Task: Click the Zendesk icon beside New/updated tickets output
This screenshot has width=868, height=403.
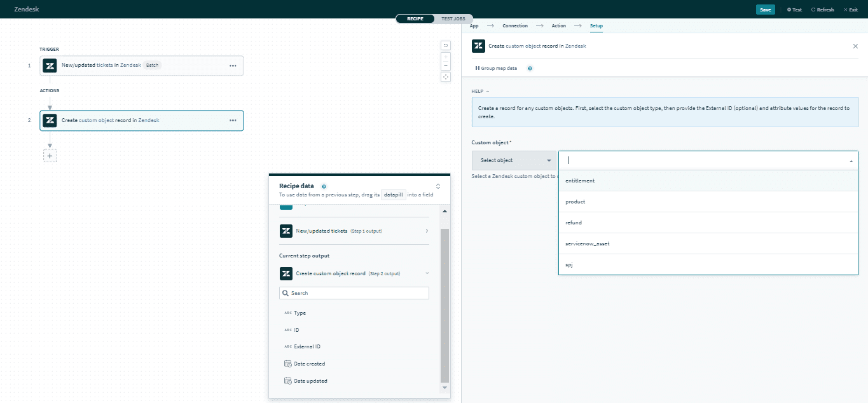Action: tap(286, 231)
